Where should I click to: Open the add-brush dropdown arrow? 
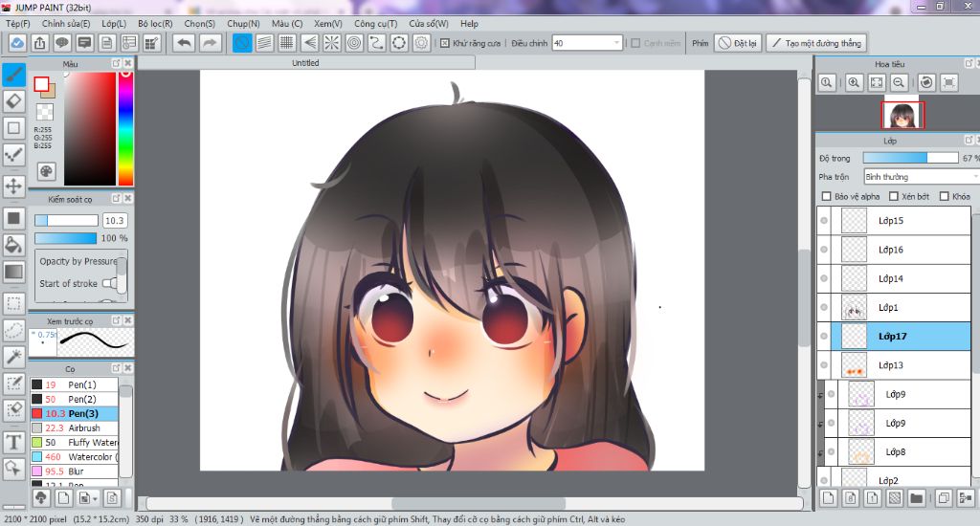coord(95,498)
